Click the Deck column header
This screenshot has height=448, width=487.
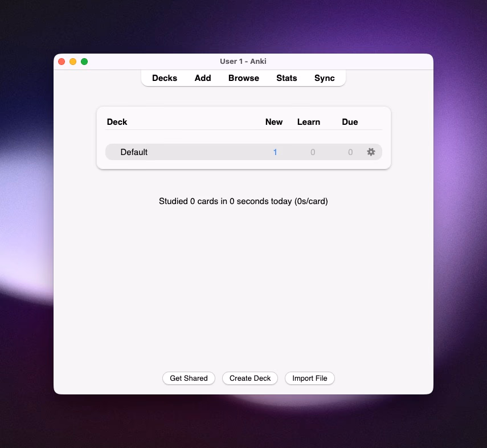click(x=117, y=121)
